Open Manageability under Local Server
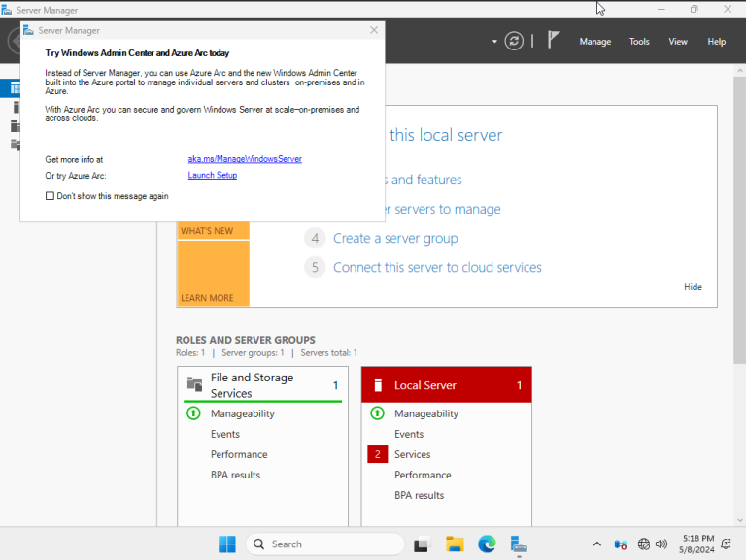746x560 pixels. (x=426, y=413)
